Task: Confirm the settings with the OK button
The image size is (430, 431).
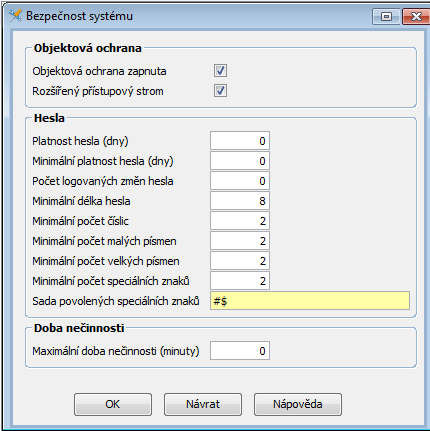Action: [x=113, y=404]
